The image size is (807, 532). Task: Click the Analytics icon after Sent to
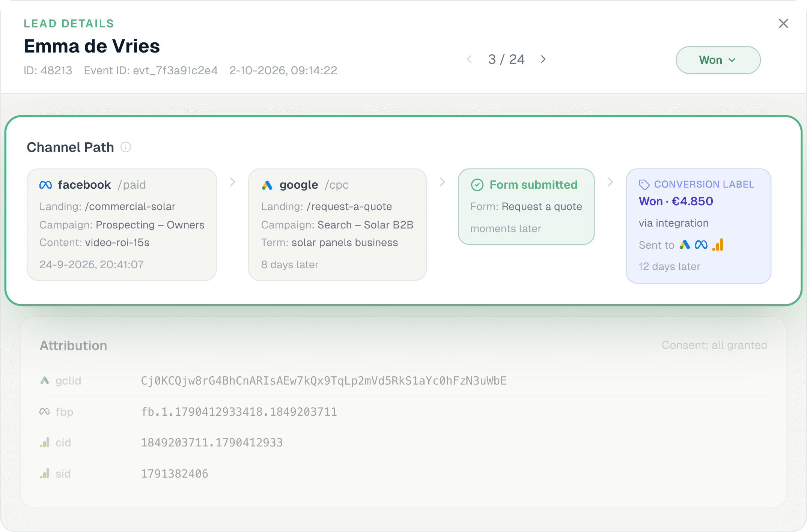pos(718,245)
